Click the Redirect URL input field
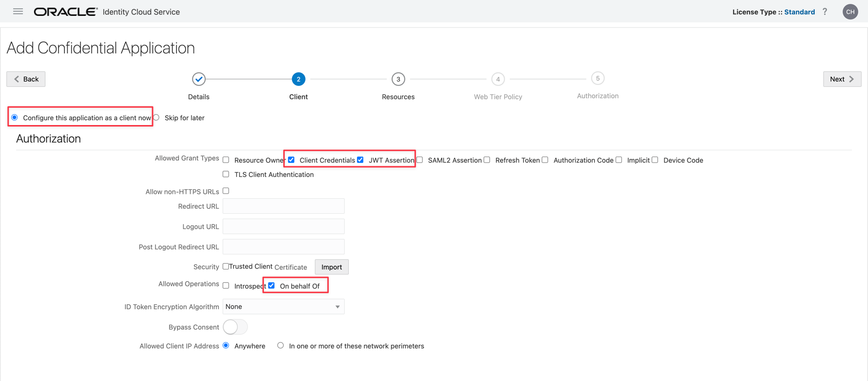 point(283,206)
